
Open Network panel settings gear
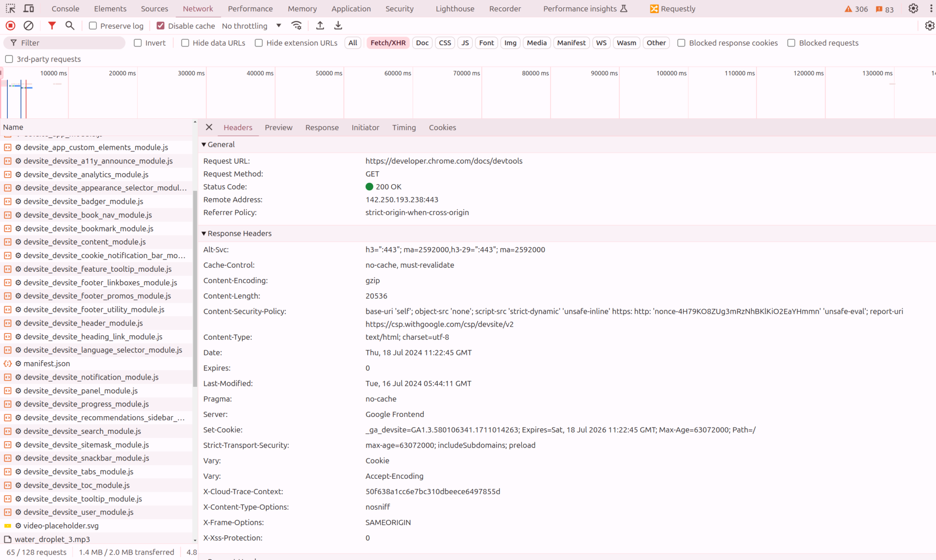tap(930, 26)
